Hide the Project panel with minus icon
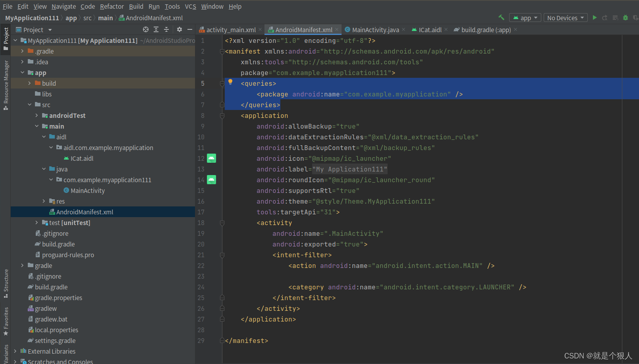639x364 pixels. 190,29
